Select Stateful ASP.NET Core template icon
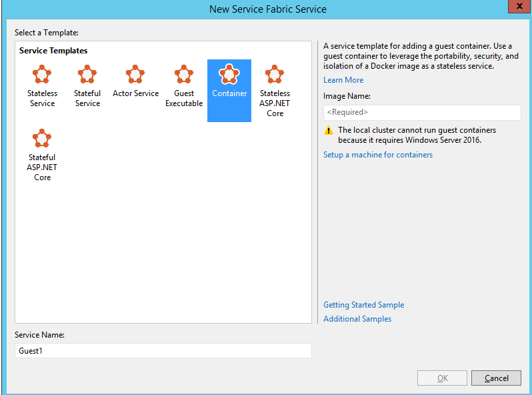This screenshot has width=532, height=395. 42,138
